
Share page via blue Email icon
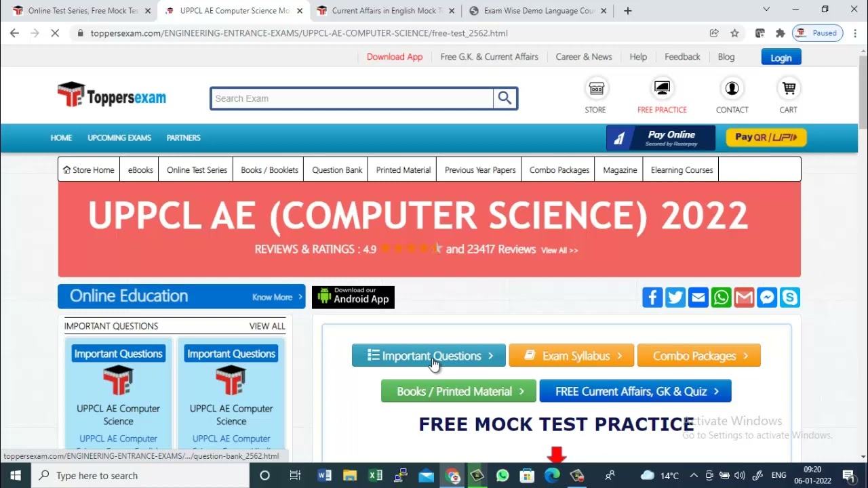point(698,298)
